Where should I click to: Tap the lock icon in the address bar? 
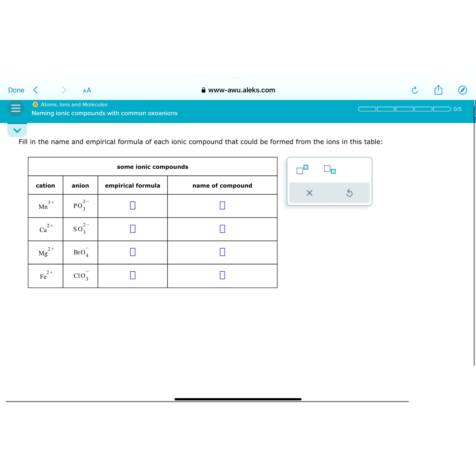coord(204,90)
